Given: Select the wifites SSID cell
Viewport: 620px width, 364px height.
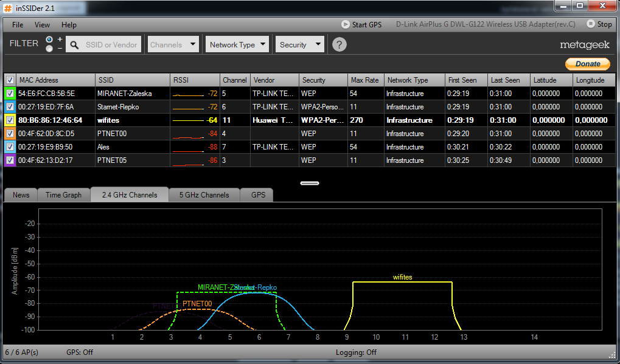Looking at the screenshot, I should [x=133, y=120].
